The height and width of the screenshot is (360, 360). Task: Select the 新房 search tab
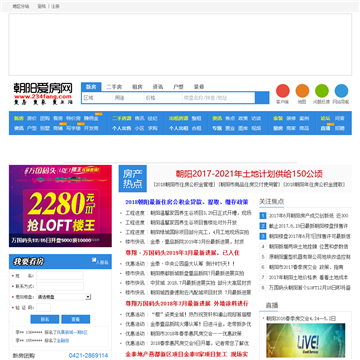click(91, 87)
